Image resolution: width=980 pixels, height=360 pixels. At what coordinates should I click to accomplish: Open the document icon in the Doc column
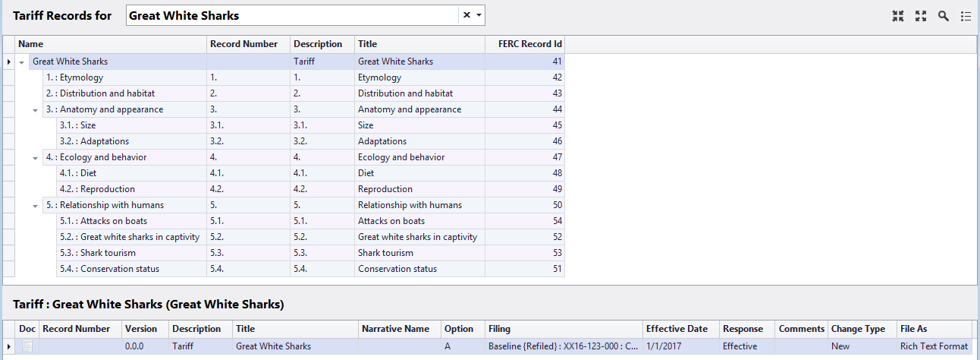pos(27,346)
